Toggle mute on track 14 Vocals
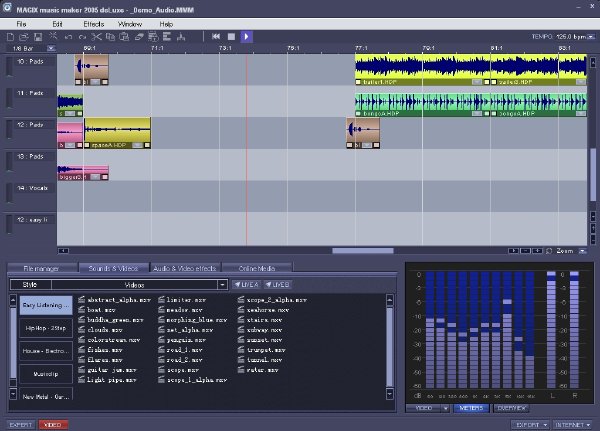600x431 pixels. 10,194
